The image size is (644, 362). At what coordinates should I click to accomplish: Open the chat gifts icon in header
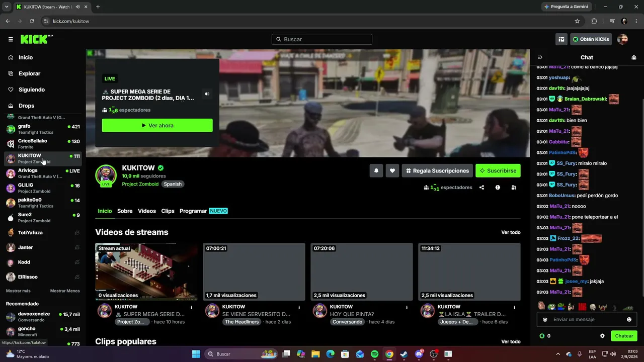point(634,57)
